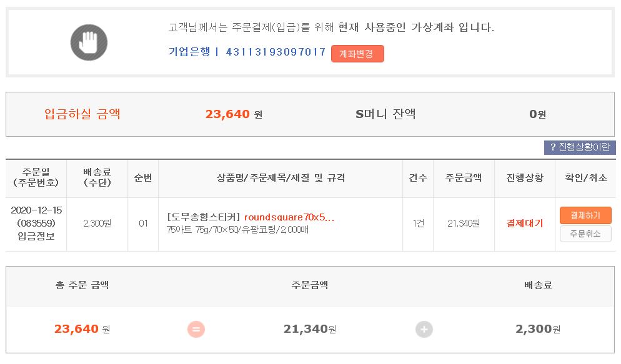Click the 결제대기 status text

pos(524,224)
